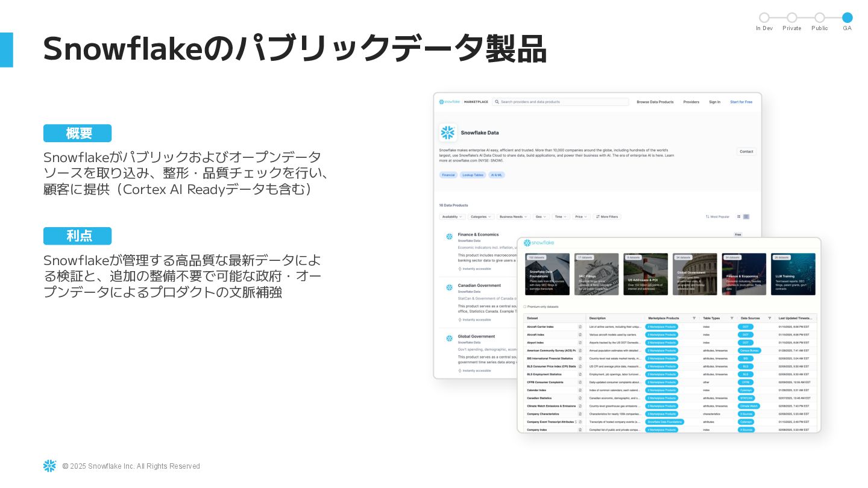This screenshot has width=868, height=488.
Task: Open the Time filter dropdown
Action: (x=561, y=216)
